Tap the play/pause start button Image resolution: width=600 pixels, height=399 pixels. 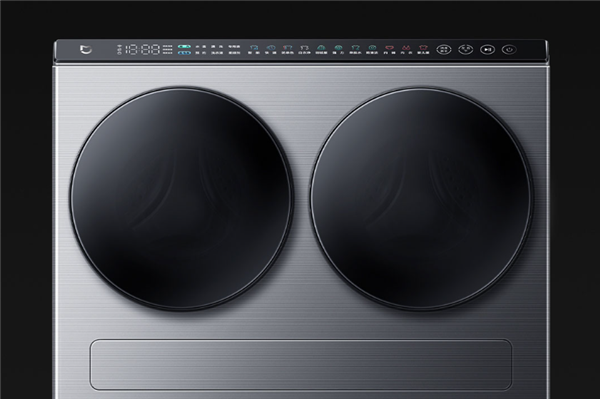click(x=487, y=49)
